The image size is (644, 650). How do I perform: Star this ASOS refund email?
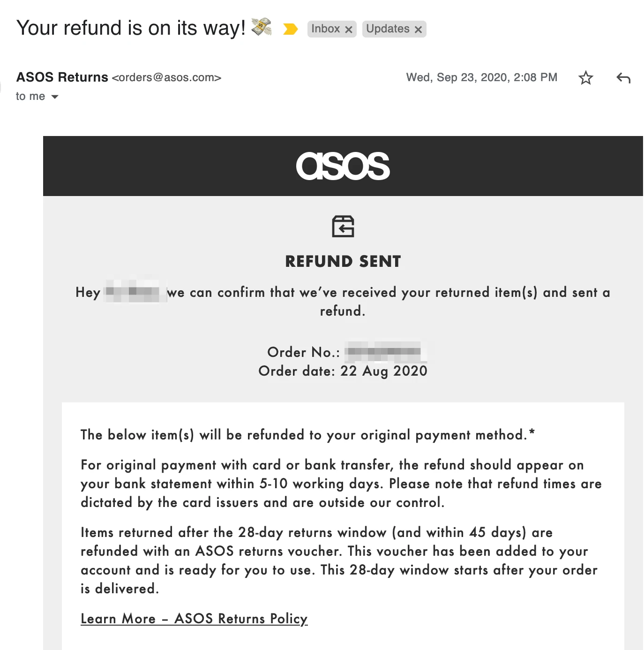585,78
